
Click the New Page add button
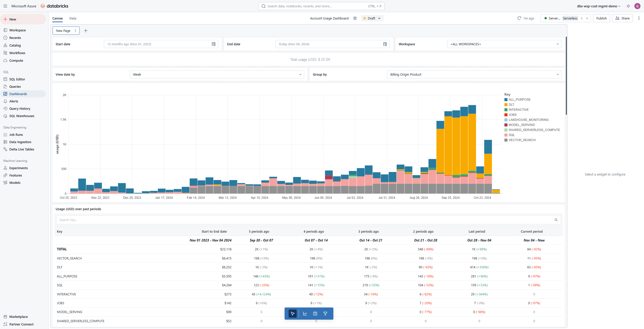pyautogui.click(x=85, y=30)
